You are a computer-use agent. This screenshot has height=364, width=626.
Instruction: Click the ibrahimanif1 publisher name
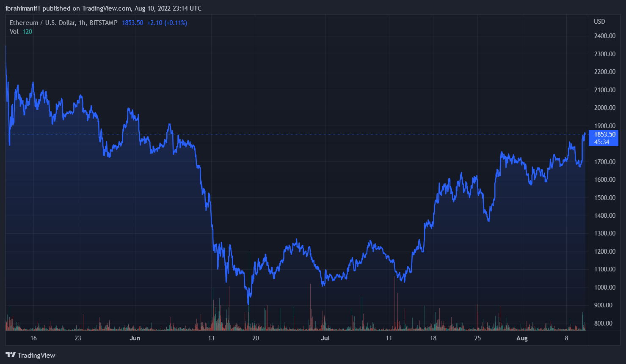[x=23, y=8]
